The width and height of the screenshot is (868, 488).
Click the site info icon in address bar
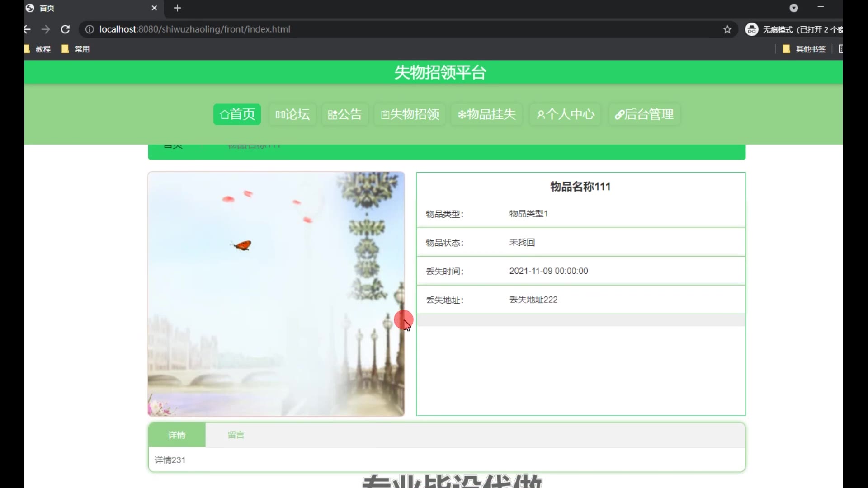[90, 29]
